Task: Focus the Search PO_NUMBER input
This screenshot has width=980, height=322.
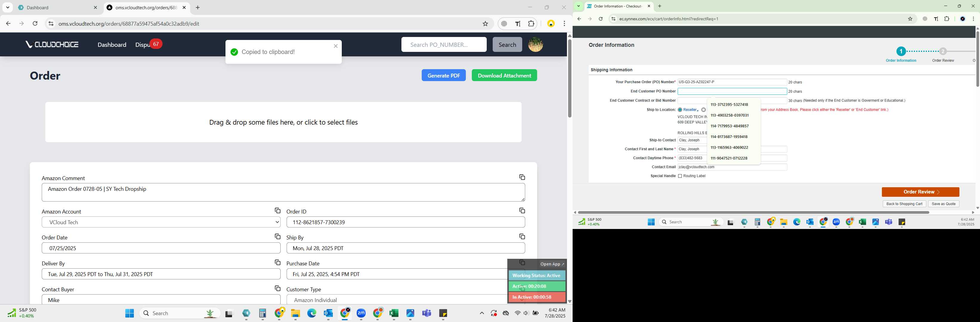Action: 443,44
